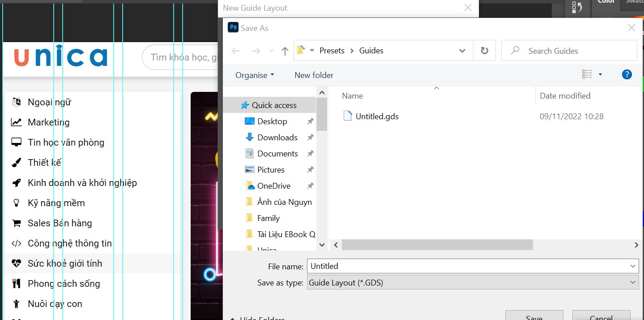Unpin Downloads from Quick access
The width and height of the screenshot is (644, 320).
[310, 137]
